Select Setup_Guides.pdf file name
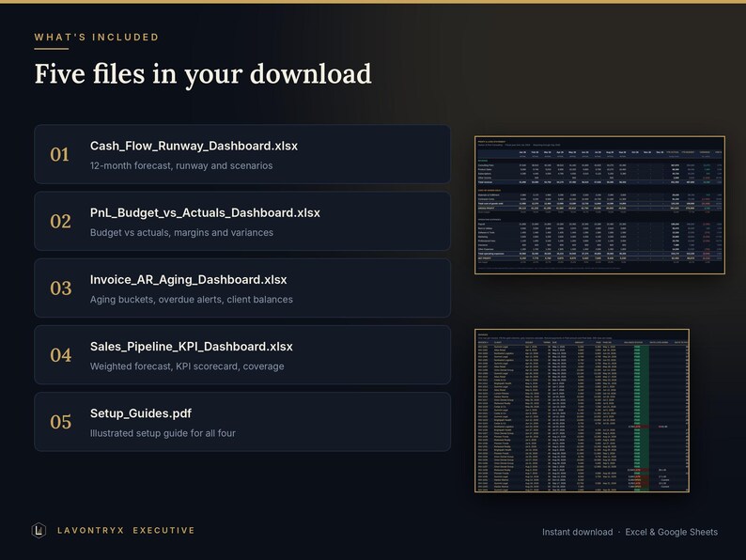This screenshot has width=746, height=560. tap(141, 413)
